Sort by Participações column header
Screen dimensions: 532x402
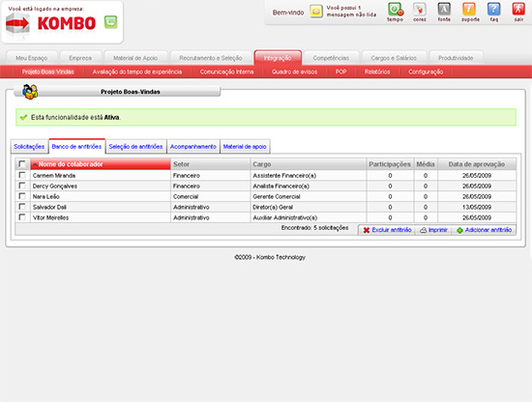tap(390, 164)
